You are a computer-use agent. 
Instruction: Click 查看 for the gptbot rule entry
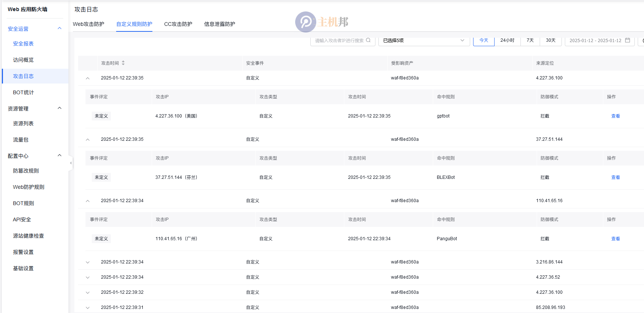point(616,116)
